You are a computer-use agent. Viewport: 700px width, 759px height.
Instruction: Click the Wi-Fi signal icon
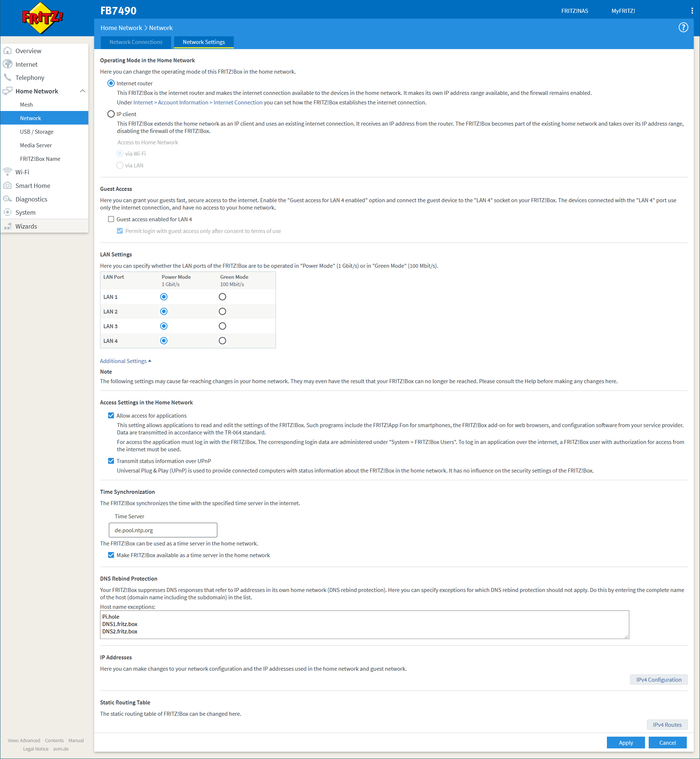(8, 172)
